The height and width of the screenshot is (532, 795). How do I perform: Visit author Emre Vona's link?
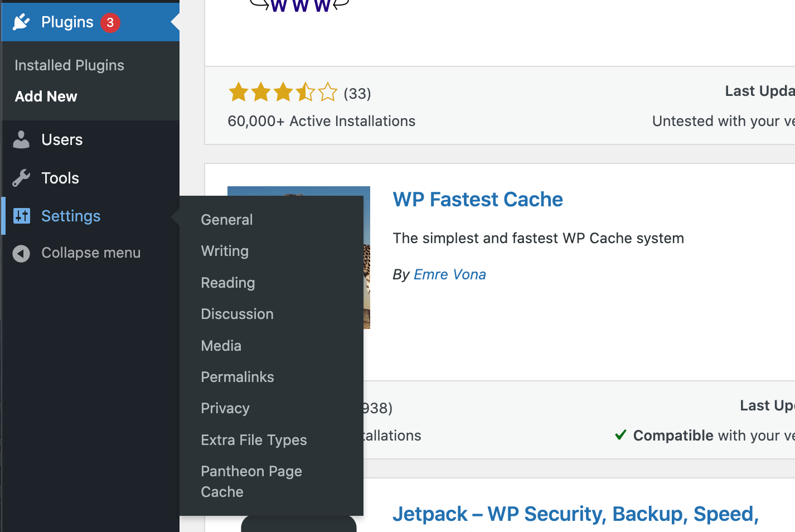coord(449,274)
